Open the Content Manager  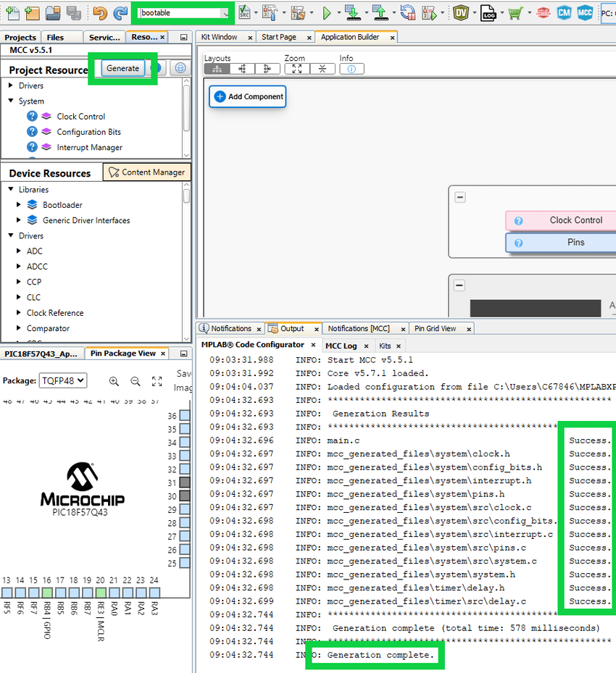pos(147,172)
